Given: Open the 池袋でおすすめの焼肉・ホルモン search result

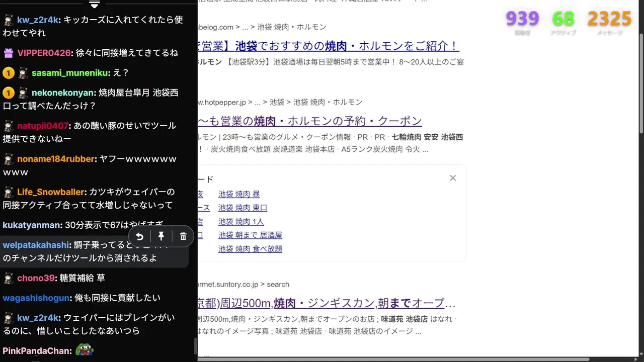Looking at the screenshot, I should click(329, 46).
